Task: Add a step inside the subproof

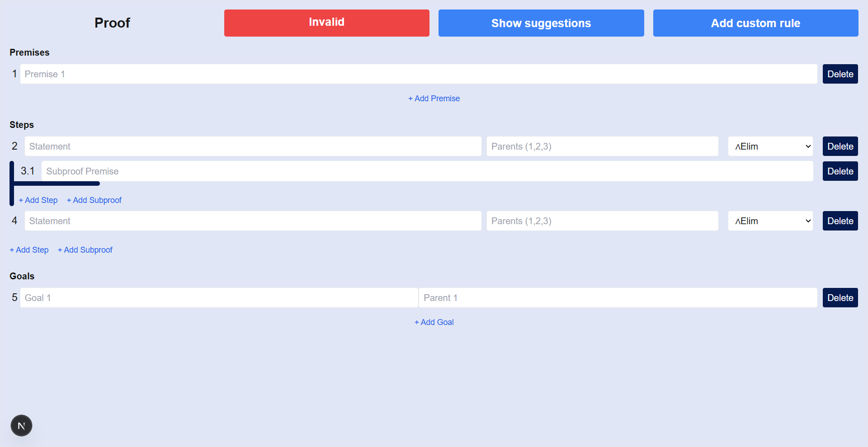Action: pos(38,200)
